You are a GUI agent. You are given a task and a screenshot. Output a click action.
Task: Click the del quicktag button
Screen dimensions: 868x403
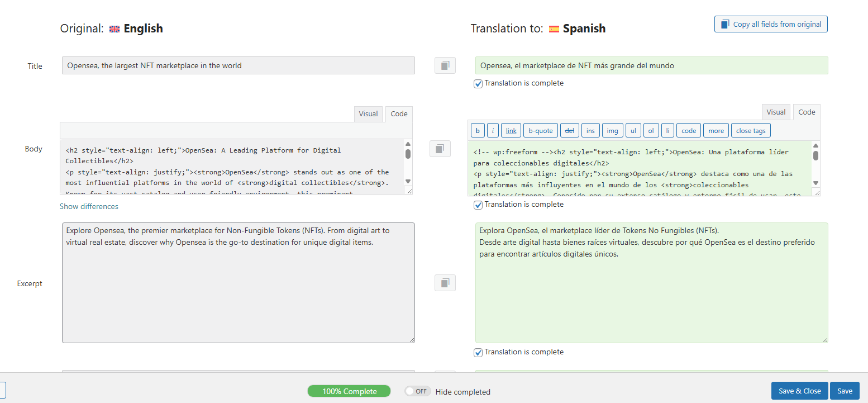click(570, 130)
